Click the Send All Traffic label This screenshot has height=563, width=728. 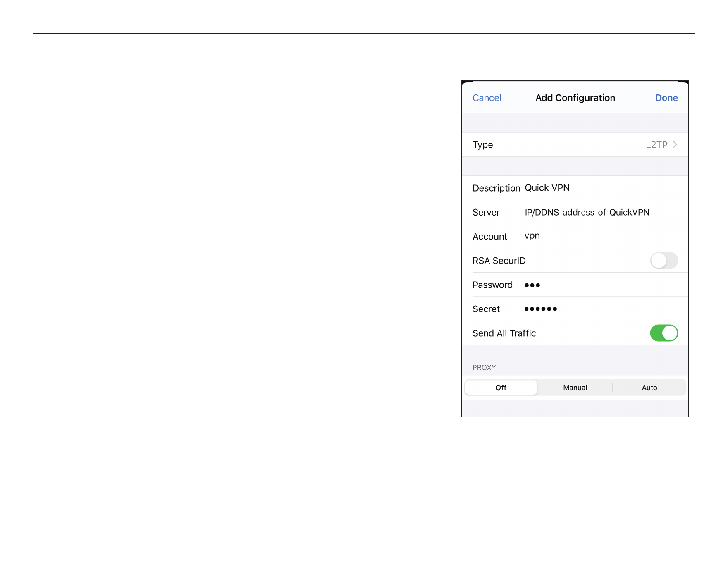click(x=504, y=333)
